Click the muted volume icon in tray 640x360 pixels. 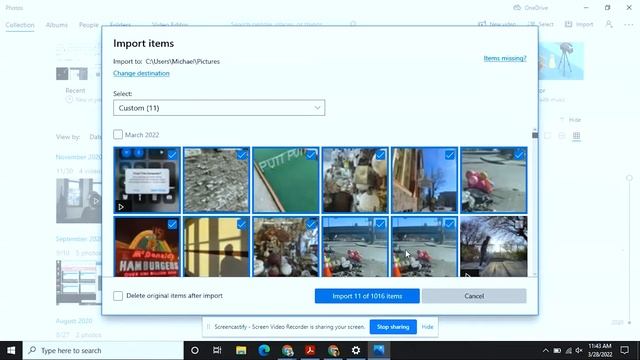pos(579,351)
